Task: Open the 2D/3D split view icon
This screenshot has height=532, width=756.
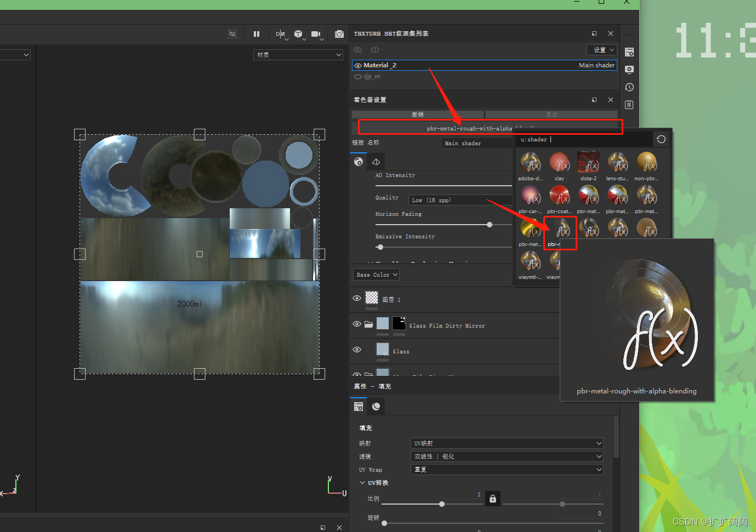Action: coord(280,33)
